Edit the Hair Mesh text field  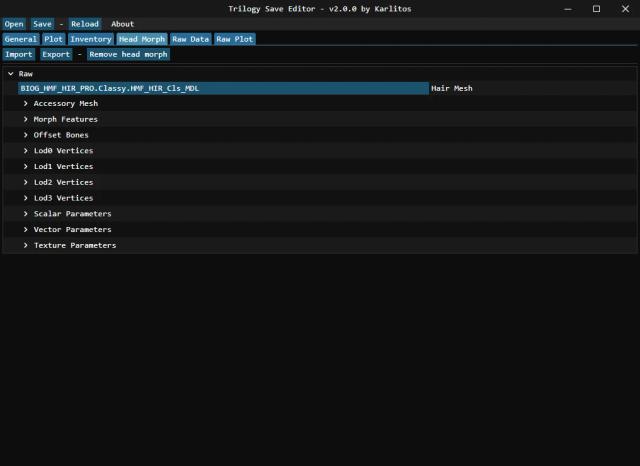point(222,88)
